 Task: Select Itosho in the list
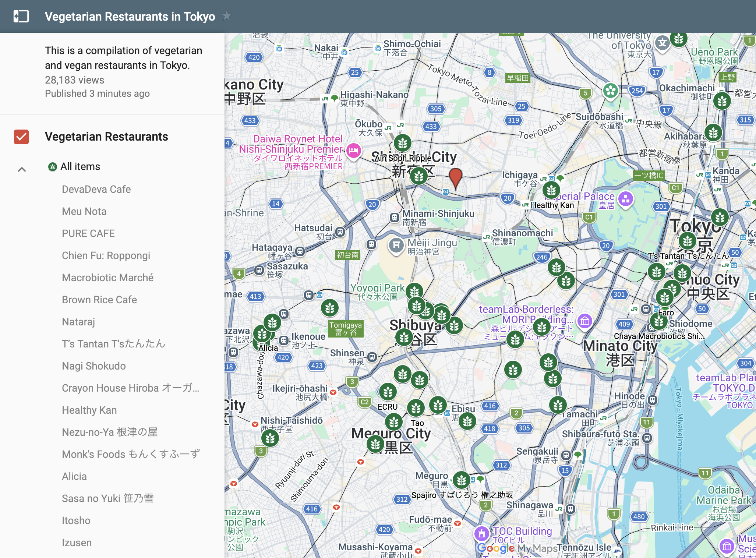[76, 520]
